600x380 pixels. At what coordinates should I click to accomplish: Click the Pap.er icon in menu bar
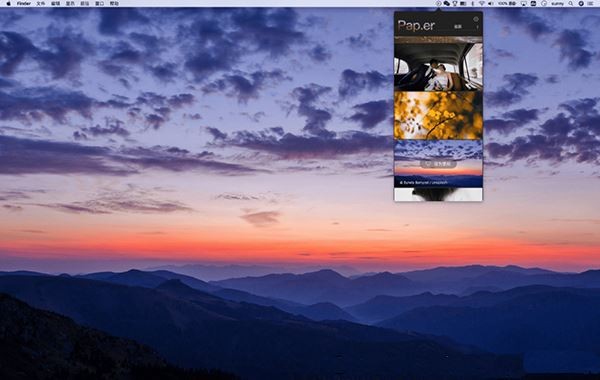[438, 3]
